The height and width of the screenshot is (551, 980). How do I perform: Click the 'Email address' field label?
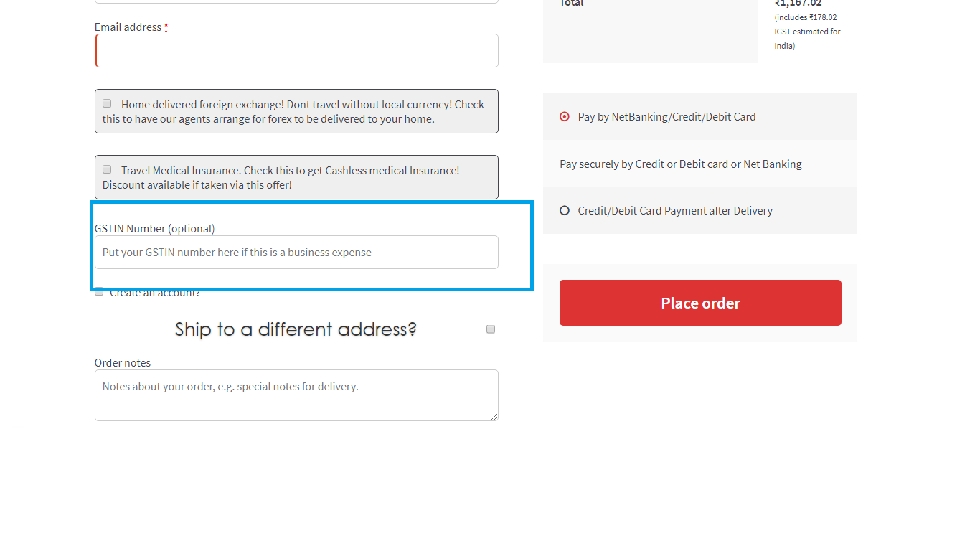tap(128, 27)
